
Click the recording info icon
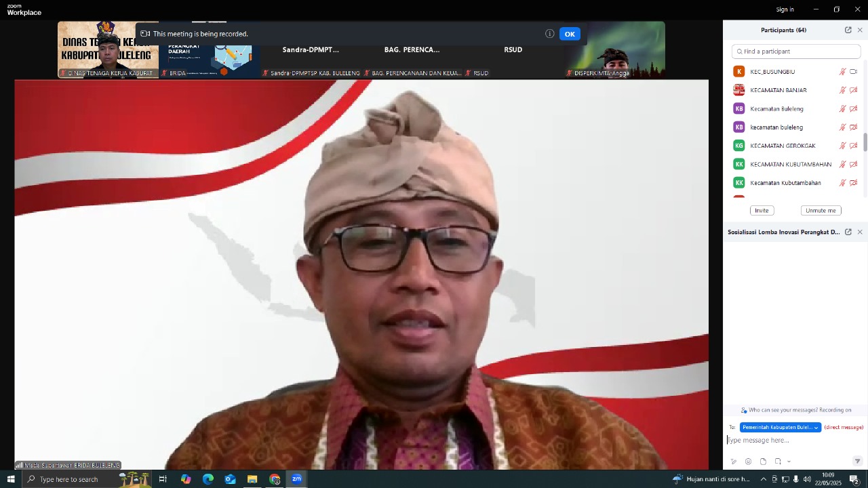click(549, 34)
